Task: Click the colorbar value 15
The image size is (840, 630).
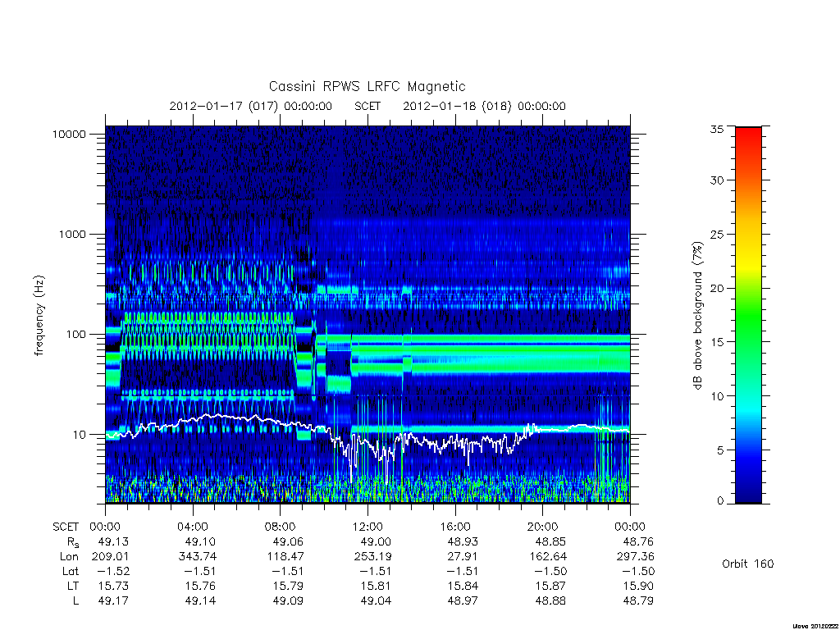Action: 716,342
